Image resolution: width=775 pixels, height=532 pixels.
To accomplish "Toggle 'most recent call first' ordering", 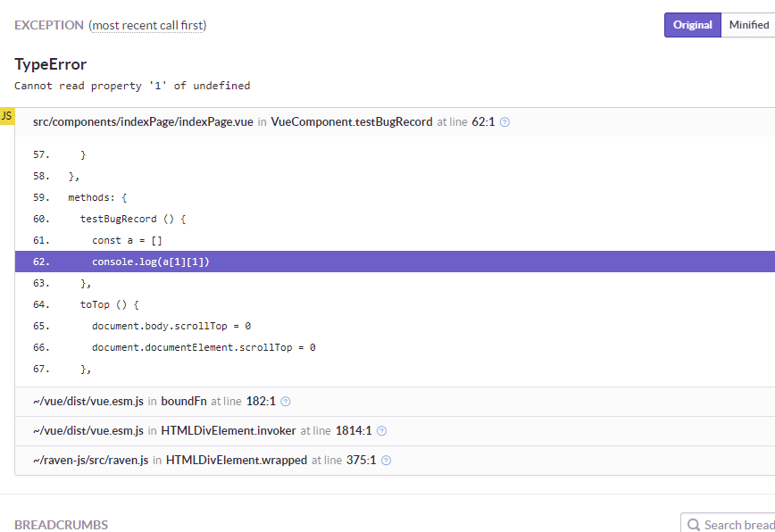I will tap(148, 25).
